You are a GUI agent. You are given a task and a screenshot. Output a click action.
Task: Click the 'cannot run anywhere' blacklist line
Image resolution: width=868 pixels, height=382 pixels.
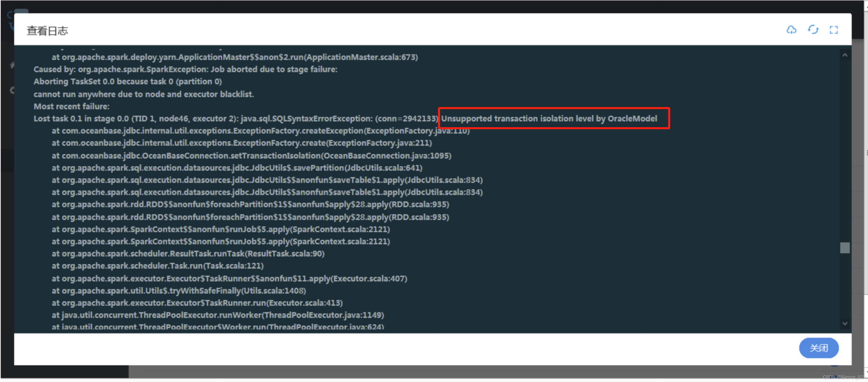[144, 94]
